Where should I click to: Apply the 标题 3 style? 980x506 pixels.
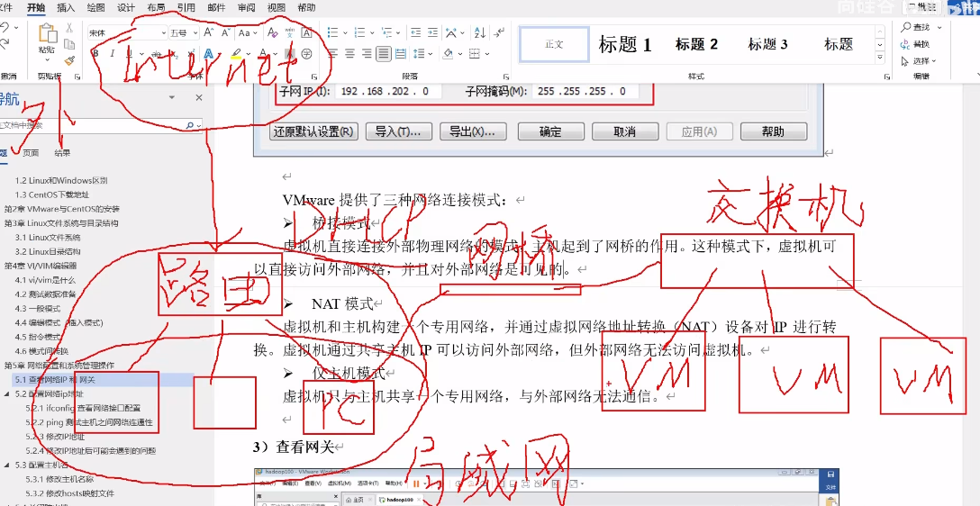click(767, 44)
